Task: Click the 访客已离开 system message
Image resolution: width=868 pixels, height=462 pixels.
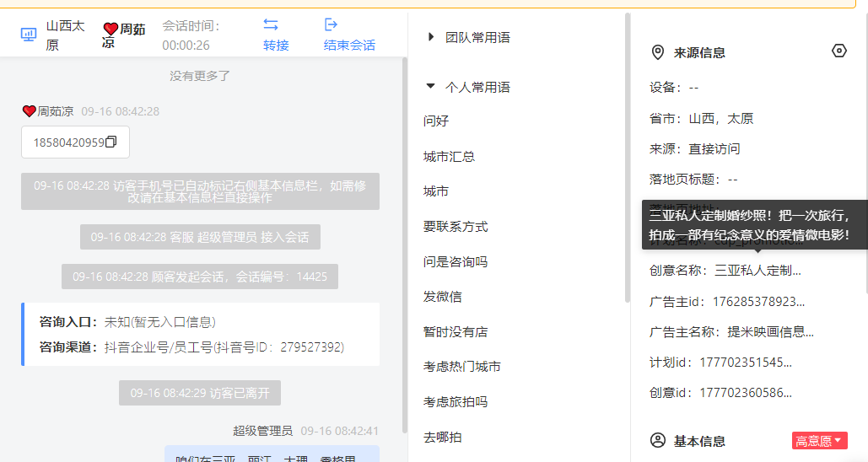Action: click(200, 393)
